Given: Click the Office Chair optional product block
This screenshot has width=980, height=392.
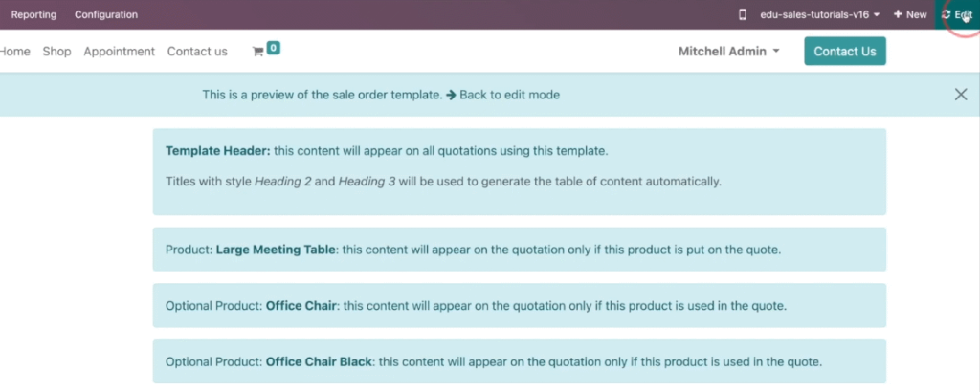Looking at the screenshot, I should [520, 305].
